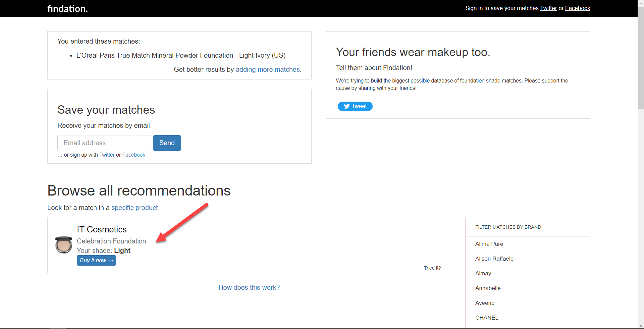
Task: Click the email address input field
Action: [x=104, y=143]
